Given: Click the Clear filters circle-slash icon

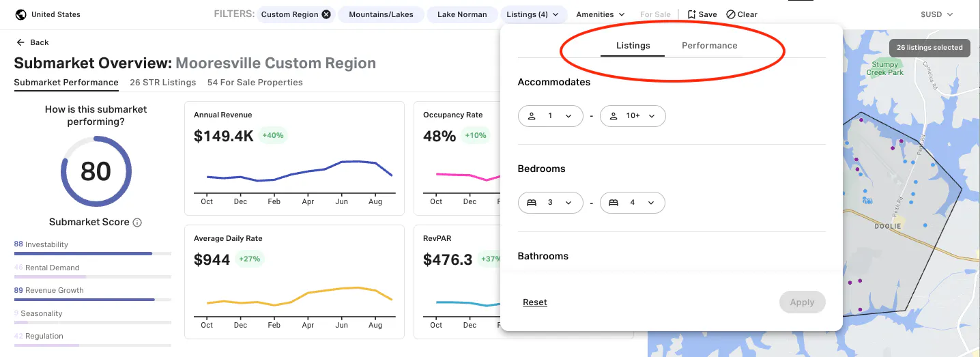Looking at the screenshot, I should click(x=731, y=14).
